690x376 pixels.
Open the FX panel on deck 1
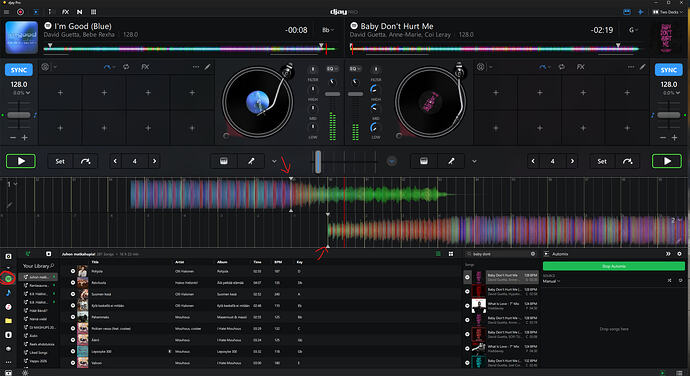coord(145,67)
